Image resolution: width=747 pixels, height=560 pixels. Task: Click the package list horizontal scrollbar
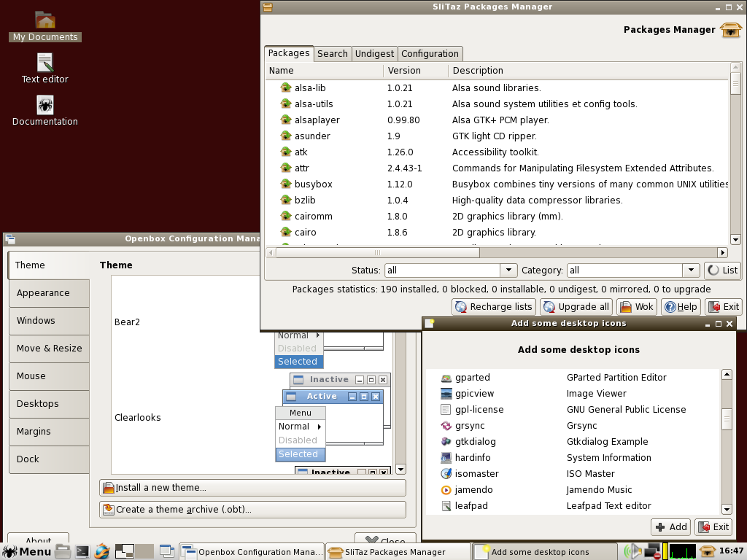point(377,253)
